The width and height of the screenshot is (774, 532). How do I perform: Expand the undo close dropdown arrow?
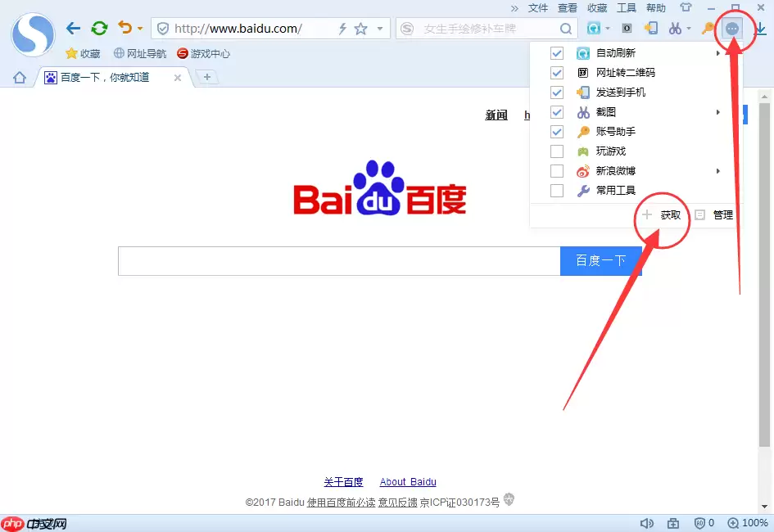[x=140, y=29]
